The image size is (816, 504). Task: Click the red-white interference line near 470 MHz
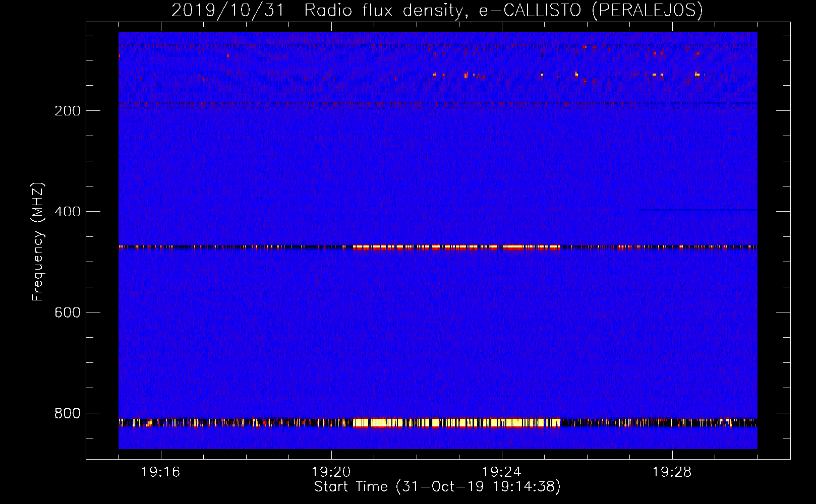tap(454, 247)
